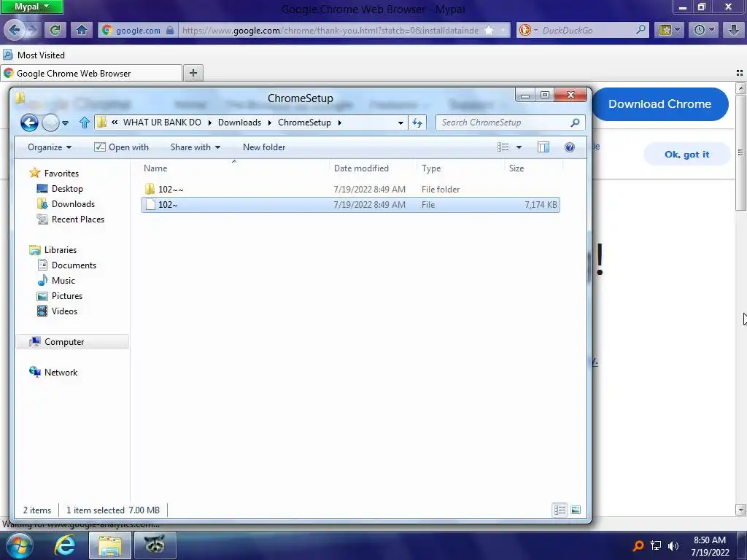
Task: Go back in ChromeSetup explorer window
Action: 29,122
